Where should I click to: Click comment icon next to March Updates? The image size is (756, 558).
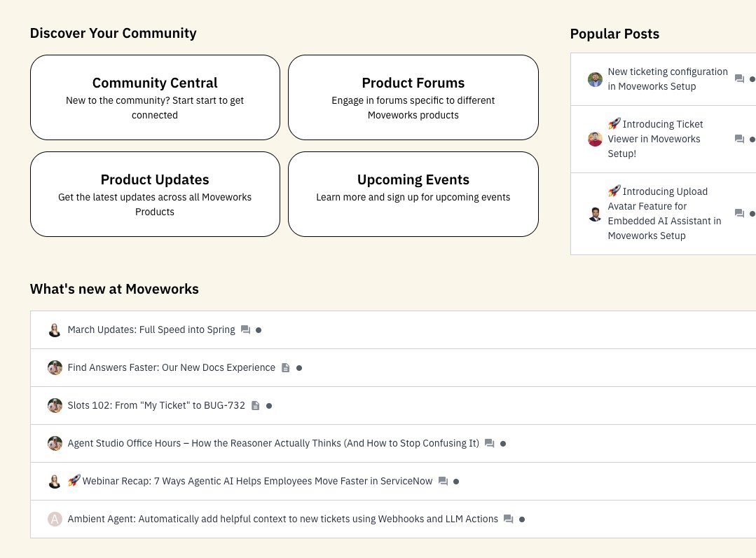[x=245, y=329]
